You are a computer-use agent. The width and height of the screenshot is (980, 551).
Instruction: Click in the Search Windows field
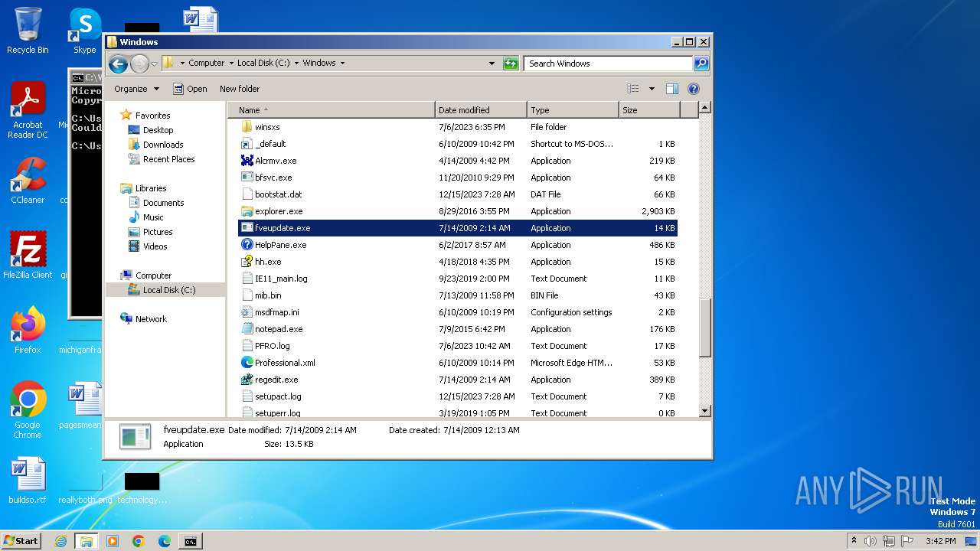(609, 64)
